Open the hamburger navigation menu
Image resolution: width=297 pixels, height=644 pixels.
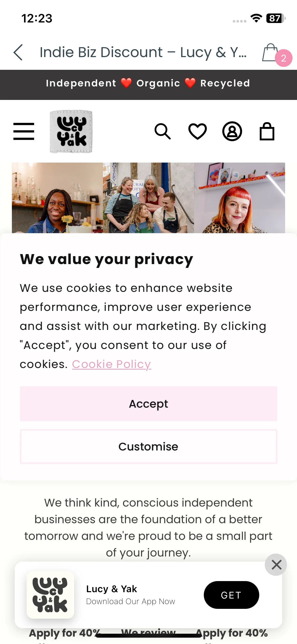[24, 131]
